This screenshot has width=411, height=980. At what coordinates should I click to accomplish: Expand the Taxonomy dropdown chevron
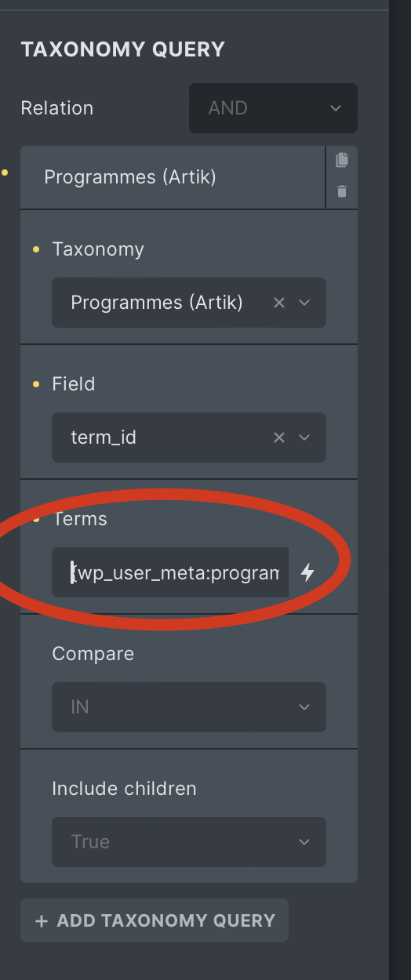305,303
